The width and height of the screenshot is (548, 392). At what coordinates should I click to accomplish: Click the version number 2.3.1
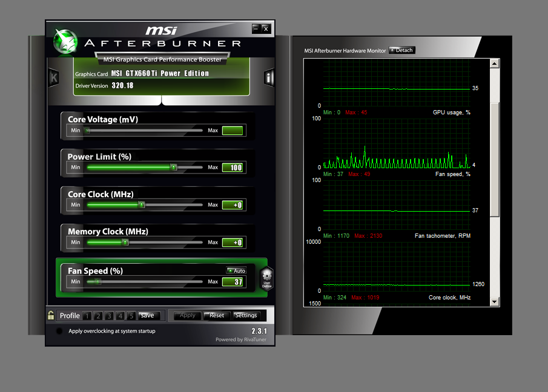click(259, 331)
